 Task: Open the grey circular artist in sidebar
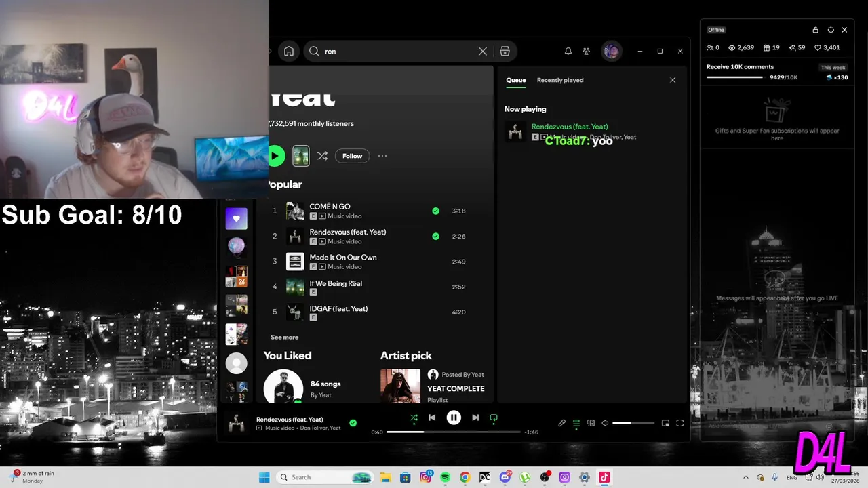[236, 364]
